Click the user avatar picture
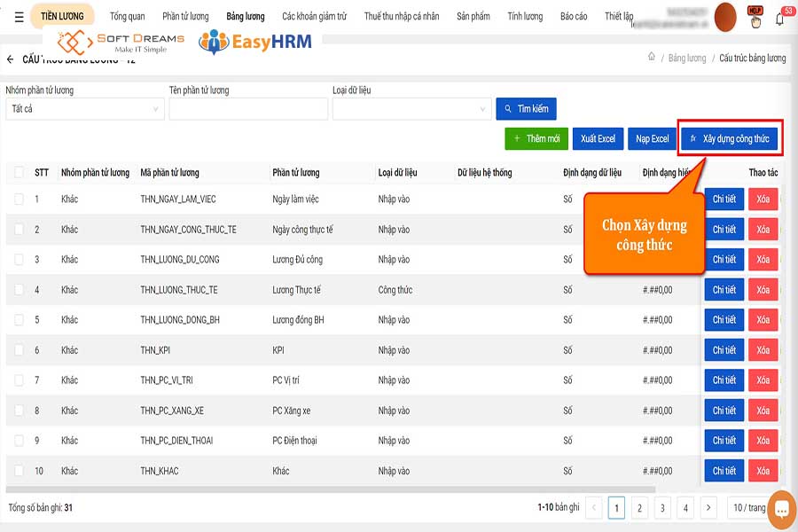This screenshot has height=532, width=798. point(725,16)
